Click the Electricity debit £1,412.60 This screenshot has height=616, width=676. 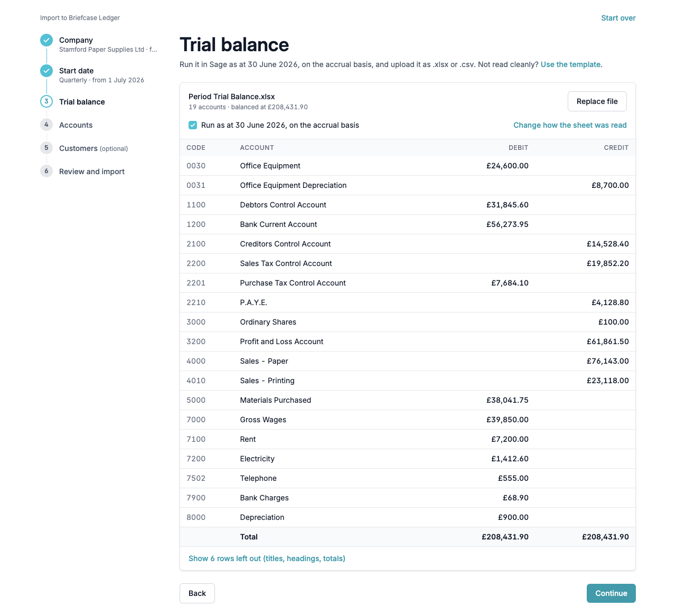coord(510,459)
